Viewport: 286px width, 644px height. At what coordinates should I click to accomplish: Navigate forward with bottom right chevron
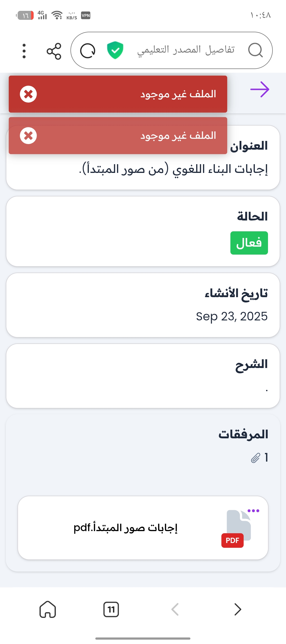[238, 609]
